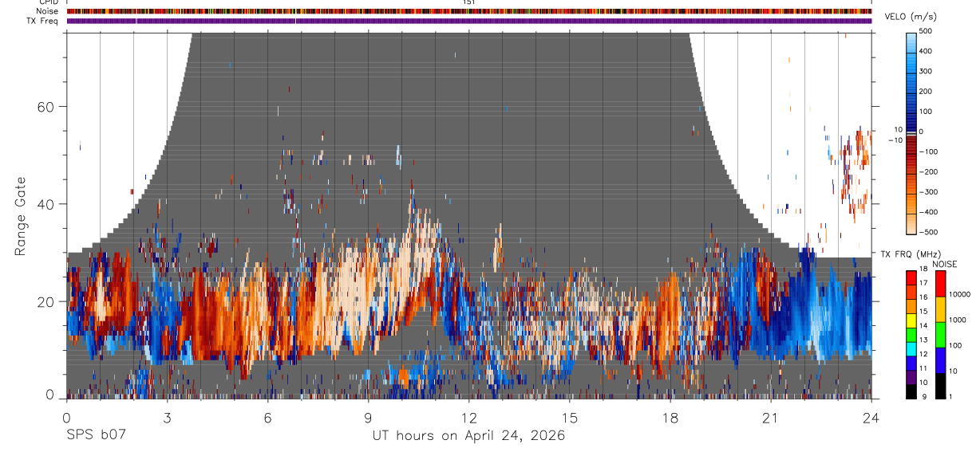Click the 1000 label on NOISE legend

(958, 320)
